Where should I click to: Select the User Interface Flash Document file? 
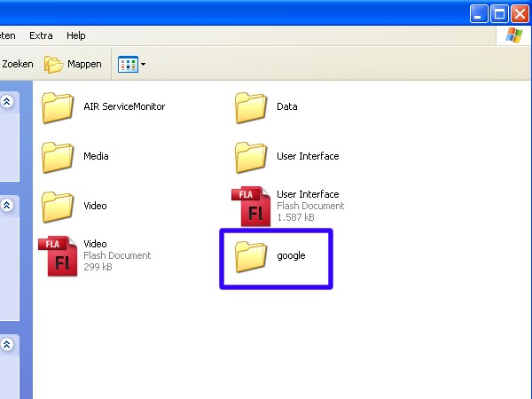248,206
